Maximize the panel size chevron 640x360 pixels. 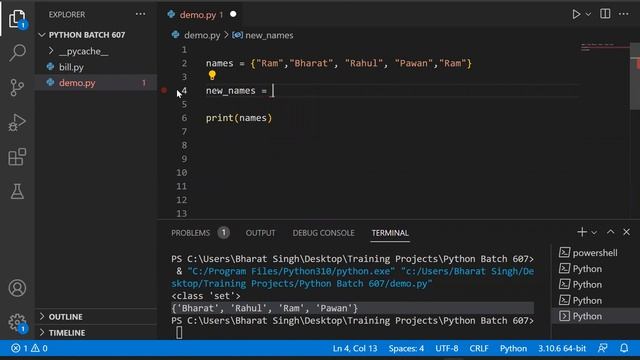pos(610,232)
